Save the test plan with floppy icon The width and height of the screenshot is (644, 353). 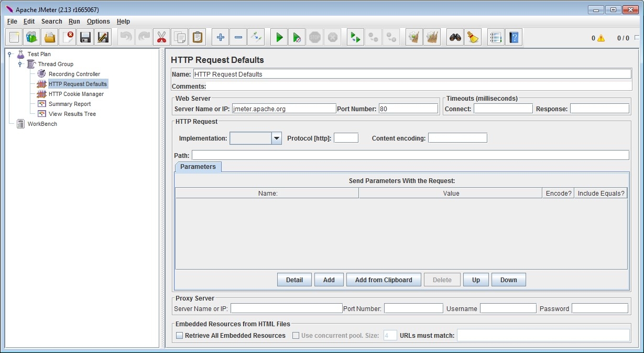[85, 37]
